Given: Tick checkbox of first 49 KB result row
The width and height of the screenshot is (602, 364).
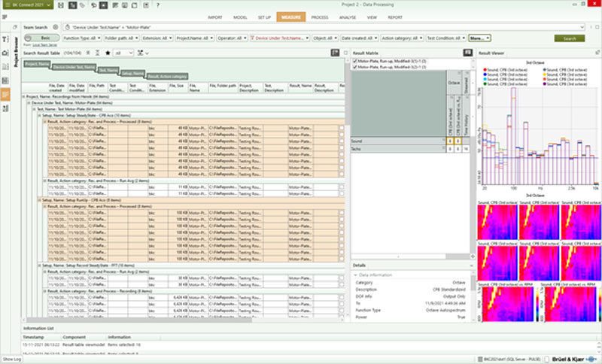Looking at the screenshot, I should tap(342, 128).
